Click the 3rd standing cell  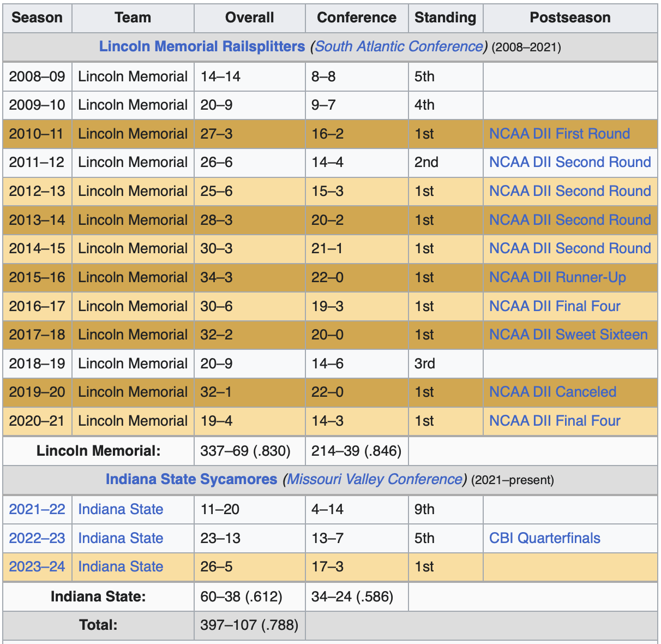(x=446, y=363)
